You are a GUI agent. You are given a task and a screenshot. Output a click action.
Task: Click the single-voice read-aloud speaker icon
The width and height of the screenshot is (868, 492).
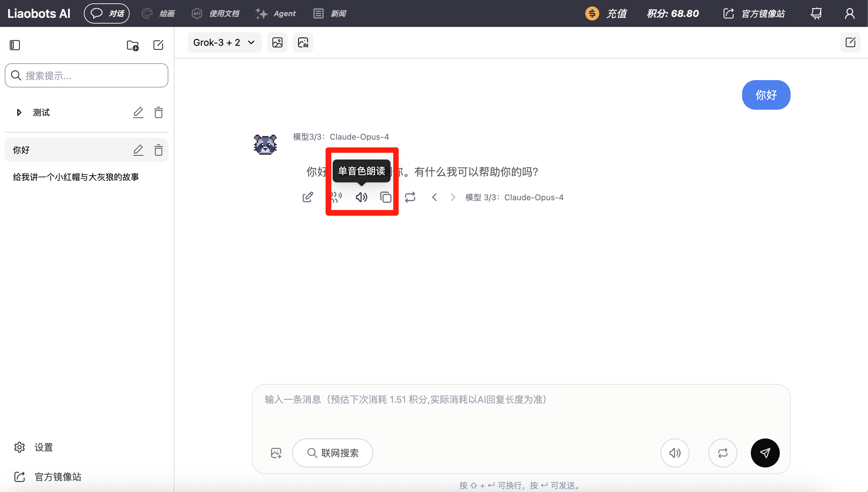pos(361,197)
